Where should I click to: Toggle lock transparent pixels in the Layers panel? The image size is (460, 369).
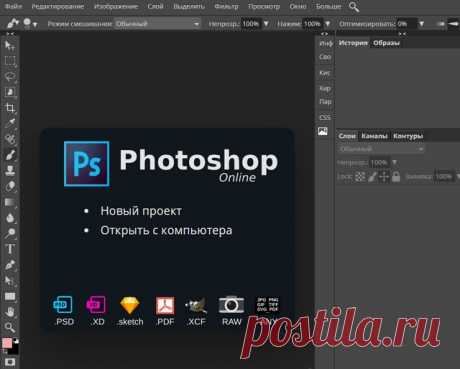point(360,177)
